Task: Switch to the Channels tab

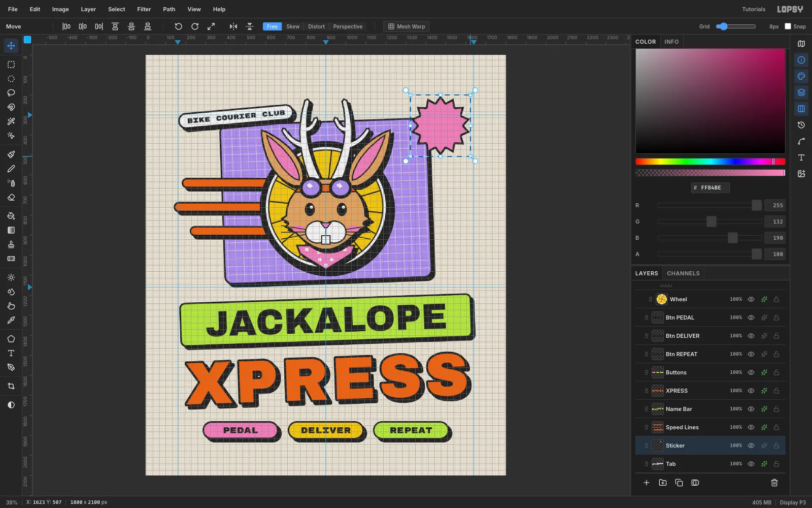Action: tap(683, 273)
